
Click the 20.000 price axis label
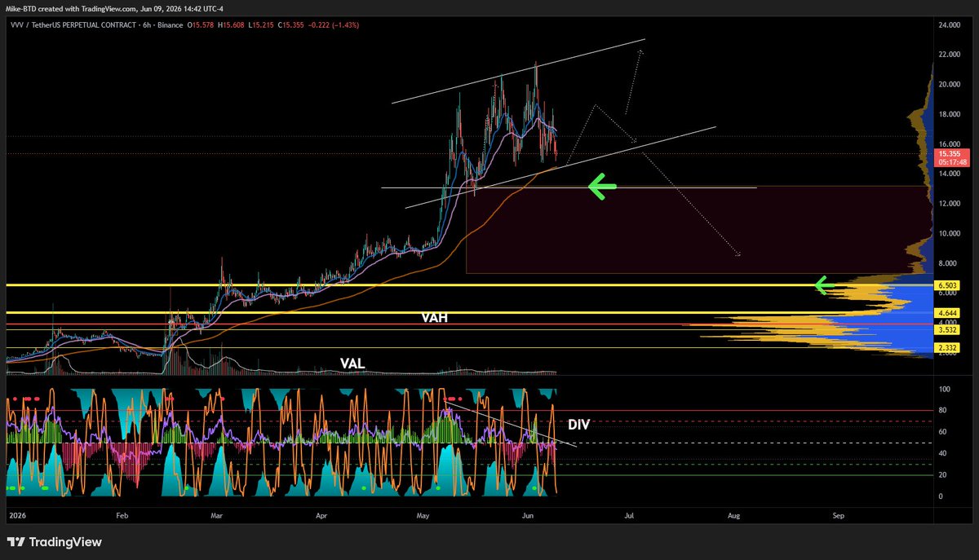(948, 85)
